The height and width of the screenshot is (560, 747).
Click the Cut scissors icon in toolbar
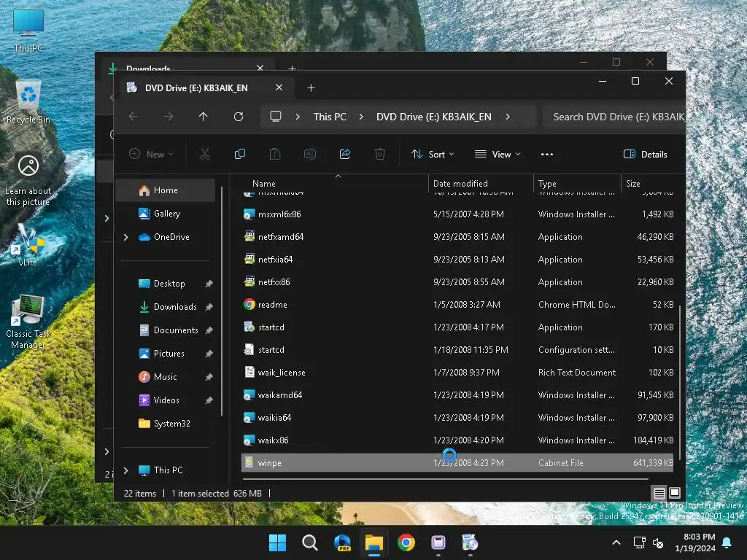[x=204, y=154]
